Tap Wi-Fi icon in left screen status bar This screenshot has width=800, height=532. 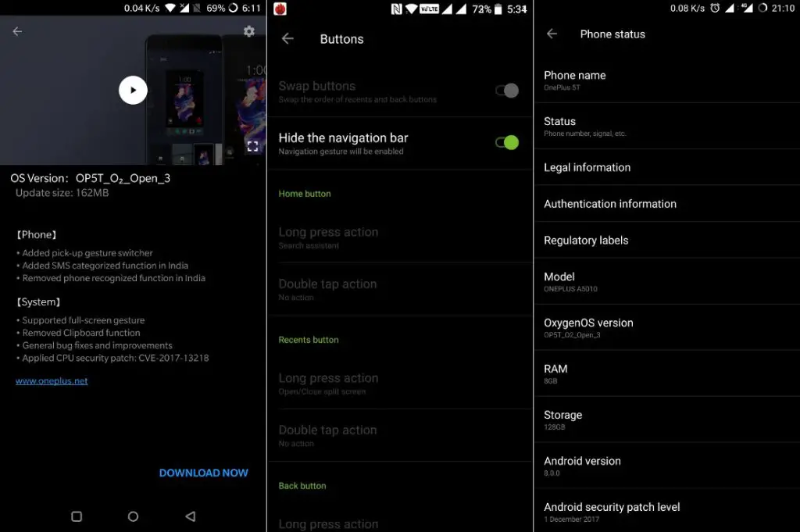point(171,8)
